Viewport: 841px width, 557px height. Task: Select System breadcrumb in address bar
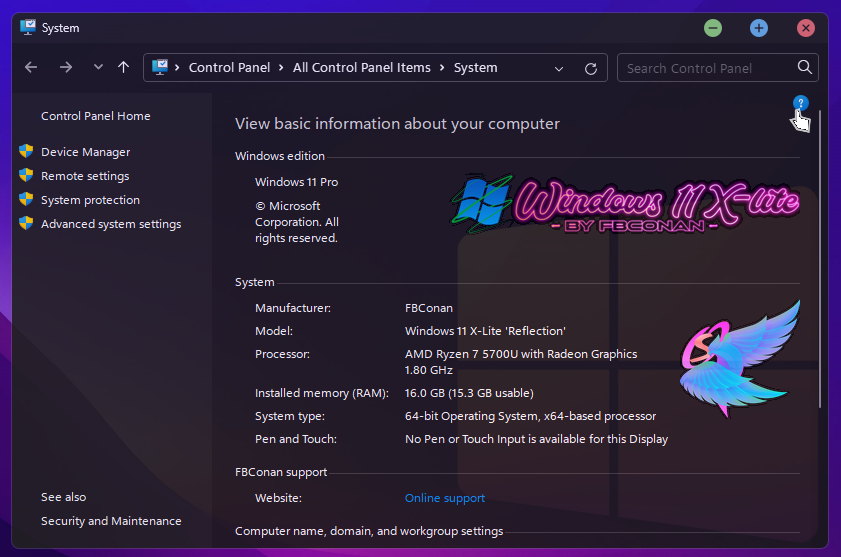point(475,68)
